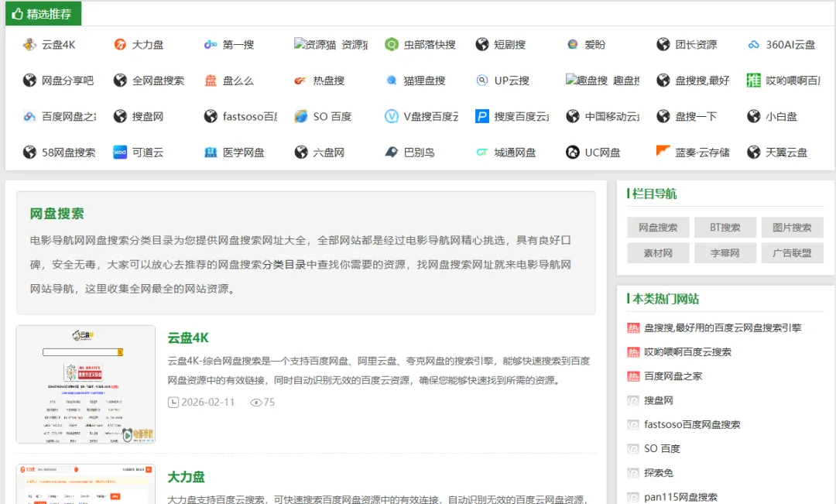Viewport: 836px width, 504px height.
Task: Open 搜盘网 in hot sites list
Action: click(659, 400)
